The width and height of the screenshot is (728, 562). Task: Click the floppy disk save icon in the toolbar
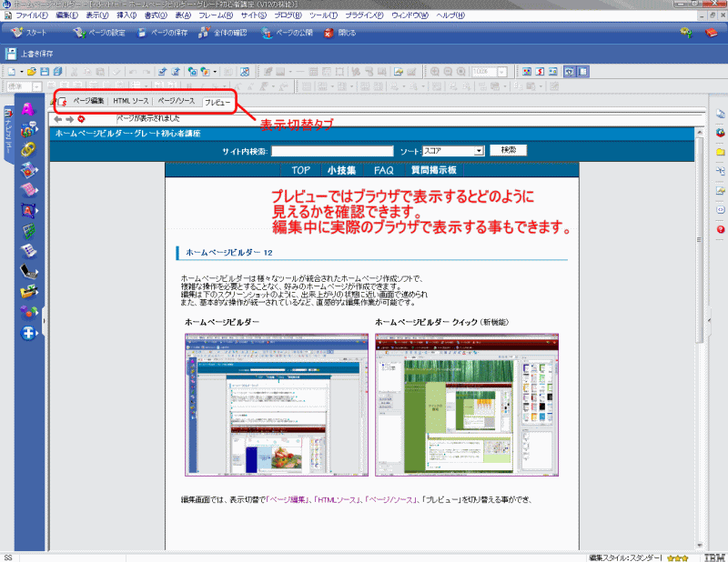[x=45, y=72]
